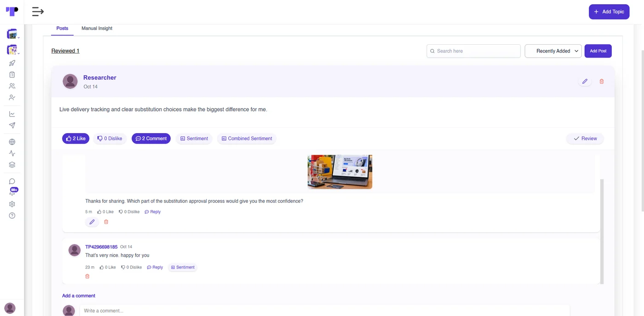Open the clipboard icon in sidebar
This screenshot has height=316, width=644.
12,75
